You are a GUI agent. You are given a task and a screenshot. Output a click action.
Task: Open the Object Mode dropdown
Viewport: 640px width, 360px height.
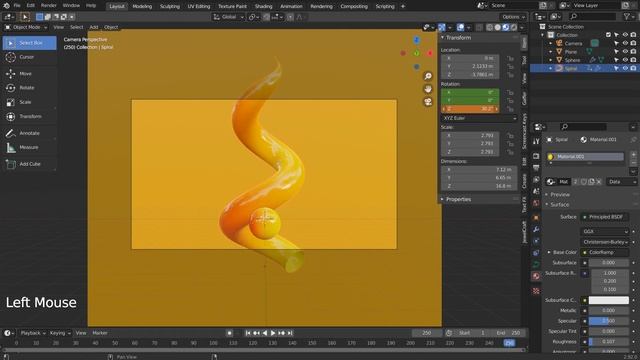pos(26,27)
